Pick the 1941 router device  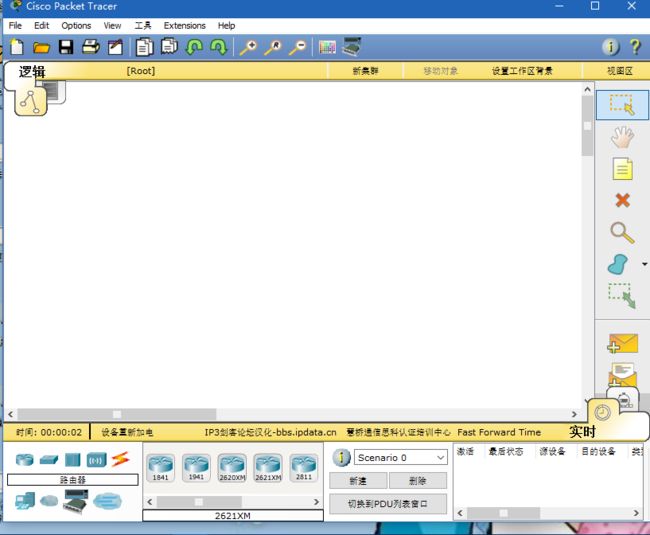[196, 468]
